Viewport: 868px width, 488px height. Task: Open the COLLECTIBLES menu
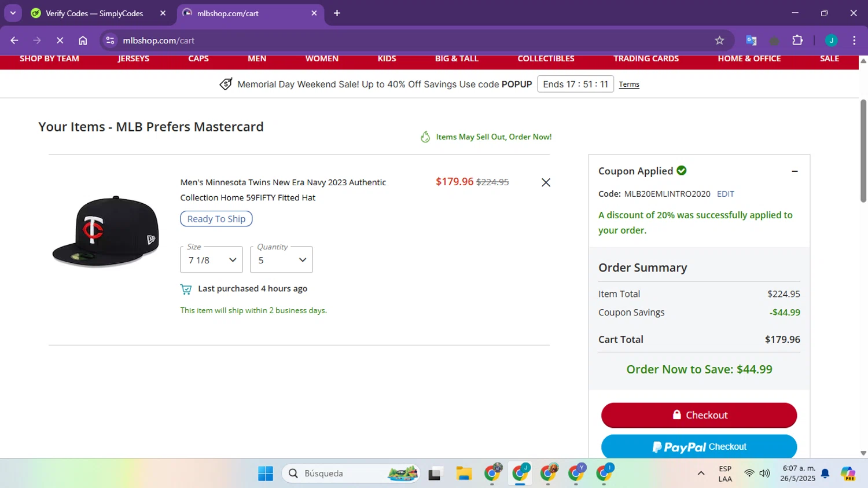pos(546,58)
